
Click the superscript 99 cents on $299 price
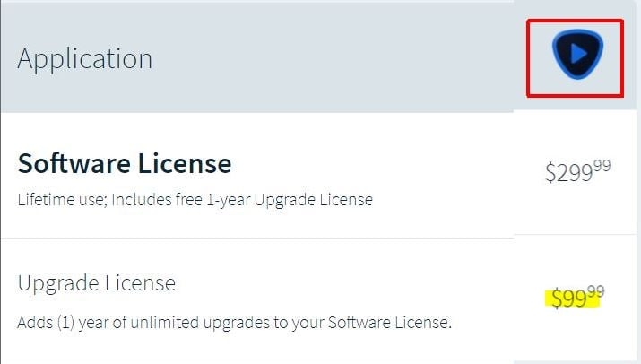point(602,165)
